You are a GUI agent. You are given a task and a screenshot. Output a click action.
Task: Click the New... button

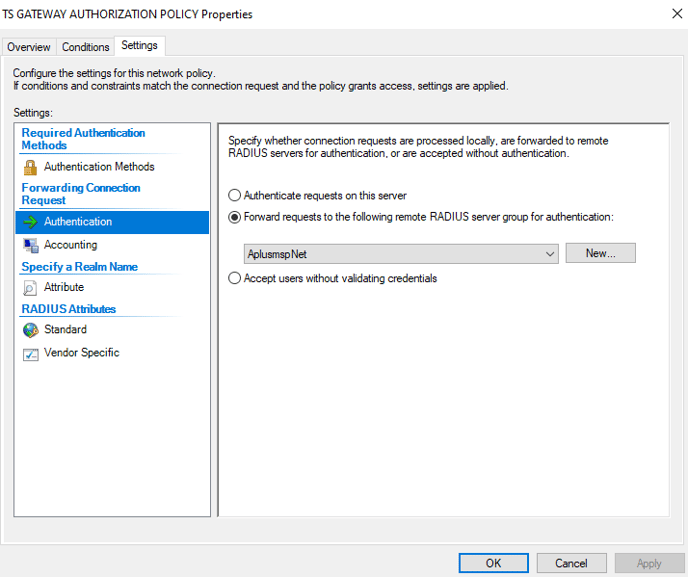click(x=600, y=253)
